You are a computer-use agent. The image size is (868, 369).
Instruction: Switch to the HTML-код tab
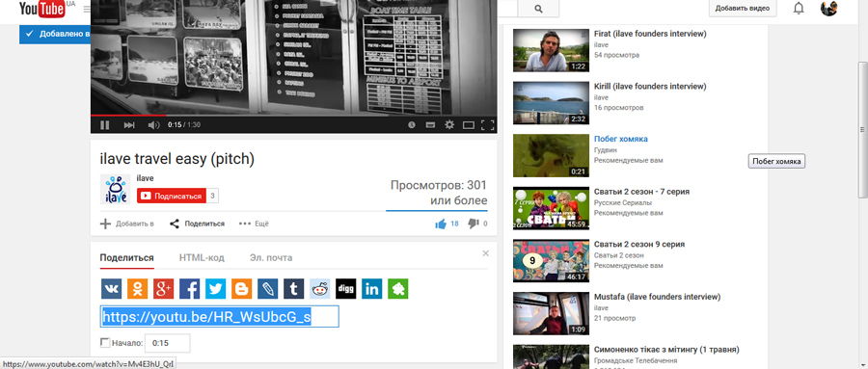202,258
